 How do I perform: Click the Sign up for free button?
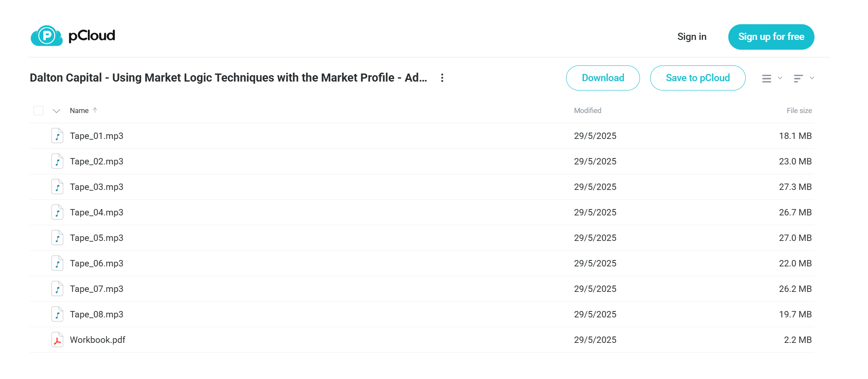click(771, 37)
